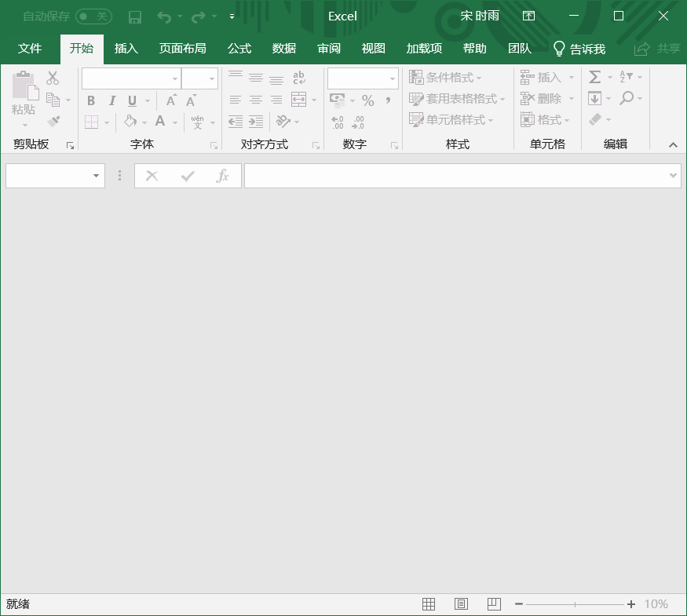Open the number format dropdown
Viewport: 687px width, 616px height.
point(393,78)
